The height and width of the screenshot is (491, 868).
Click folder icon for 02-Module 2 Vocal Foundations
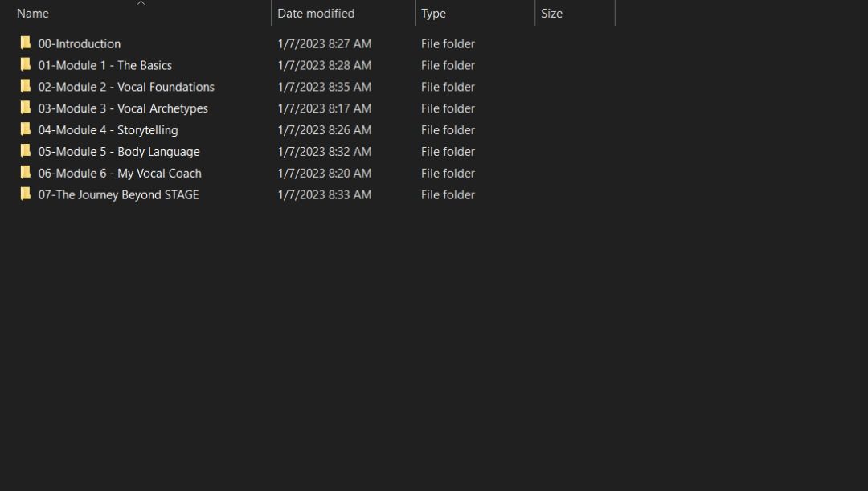pyautogui.click(x=26, y=87)
